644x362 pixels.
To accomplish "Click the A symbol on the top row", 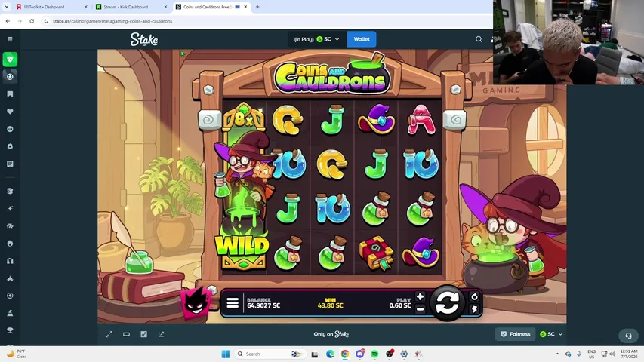I will (x=421, y=119).
